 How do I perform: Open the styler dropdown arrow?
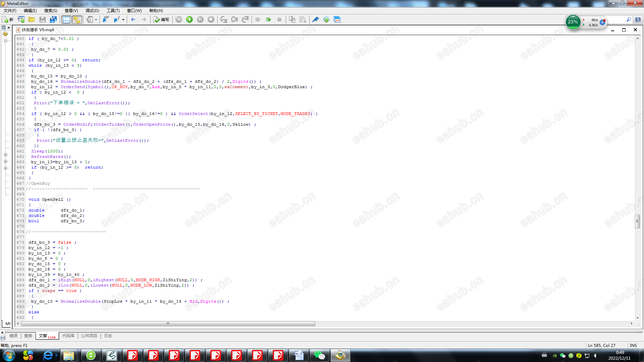(96, 19)
